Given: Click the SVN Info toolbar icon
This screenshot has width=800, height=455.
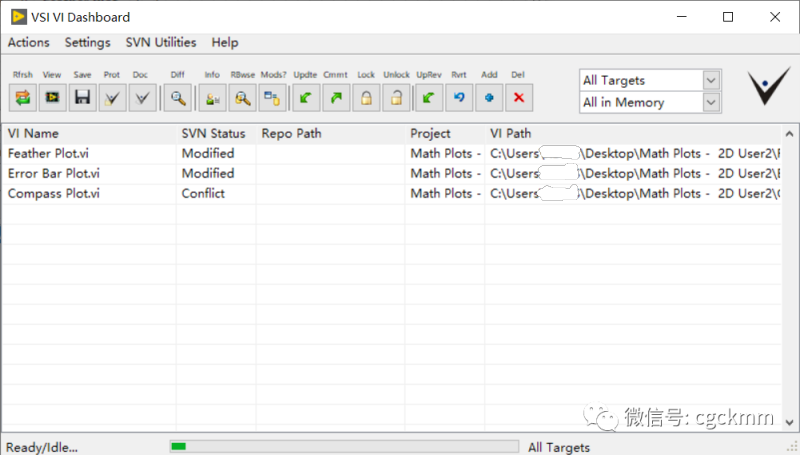Looking at the screenshot, I should 212,97.
